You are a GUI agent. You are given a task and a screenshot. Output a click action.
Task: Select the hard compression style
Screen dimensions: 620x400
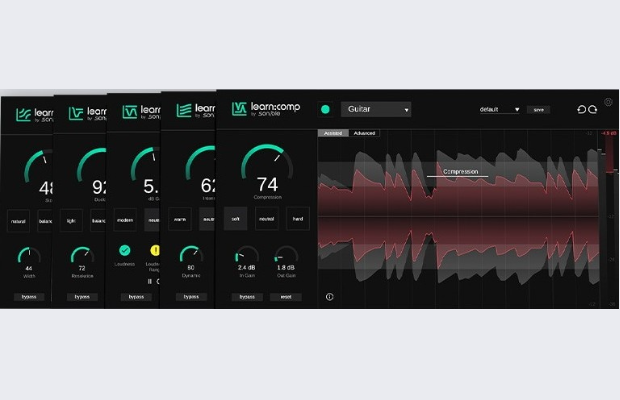pyautogui.click(x=298, y=219)
